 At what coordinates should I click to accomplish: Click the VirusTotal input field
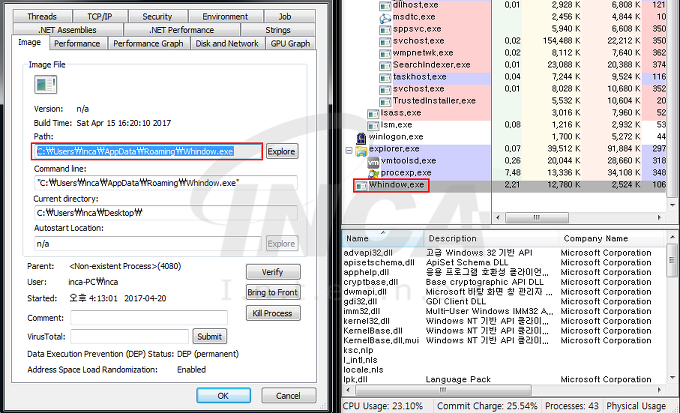click(130, 337)
